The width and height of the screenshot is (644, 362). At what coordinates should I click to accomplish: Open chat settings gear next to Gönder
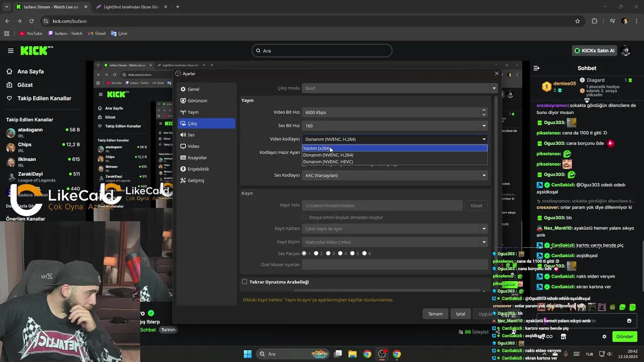tap(604, 336)
